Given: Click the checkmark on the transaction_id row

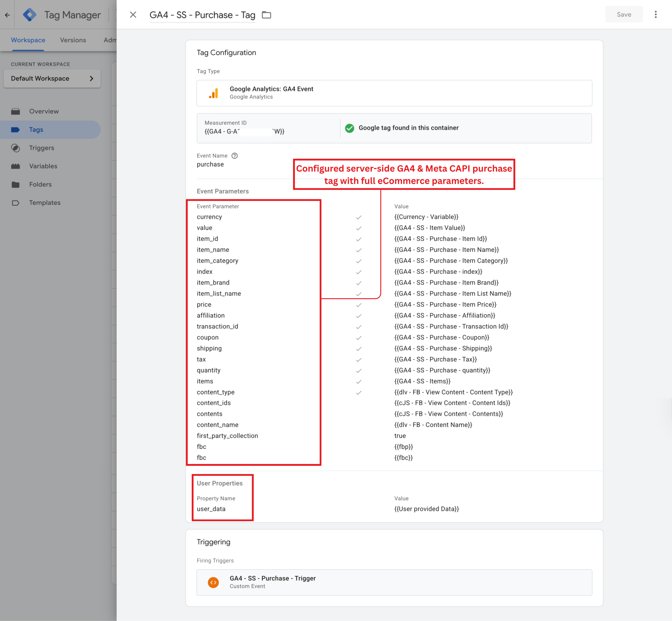Looking at the screenshot, I should (x=359, y=327).
